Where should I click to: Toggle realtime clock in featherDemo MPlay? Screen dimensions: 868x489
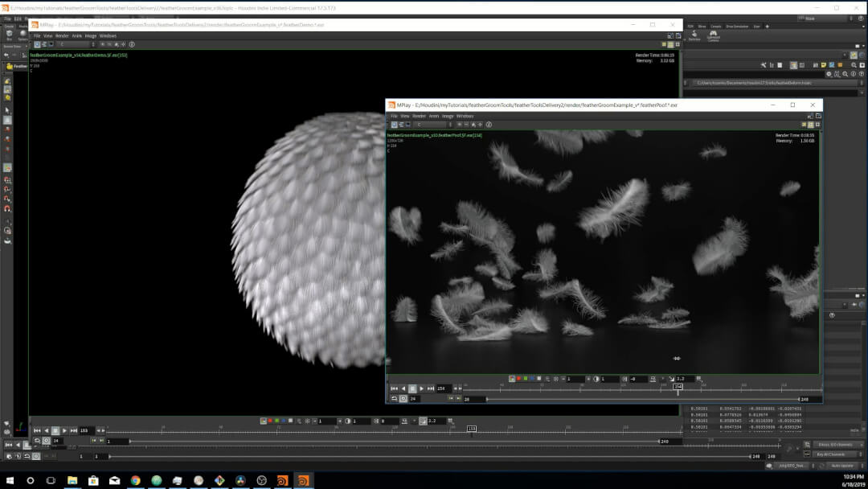(47, 441)
